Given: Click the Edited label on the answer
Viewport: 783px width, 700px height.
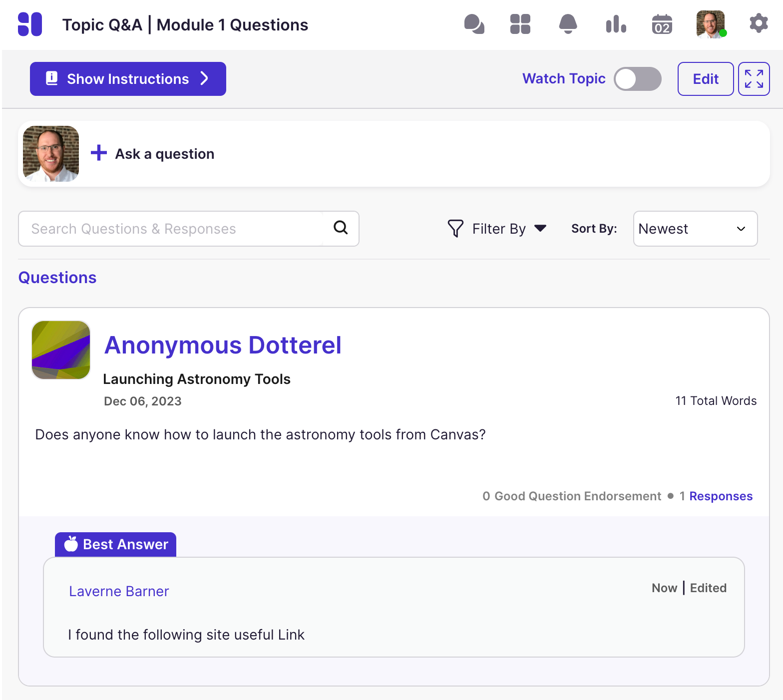Looking at the screenshot, I should [x=708, y=588].
